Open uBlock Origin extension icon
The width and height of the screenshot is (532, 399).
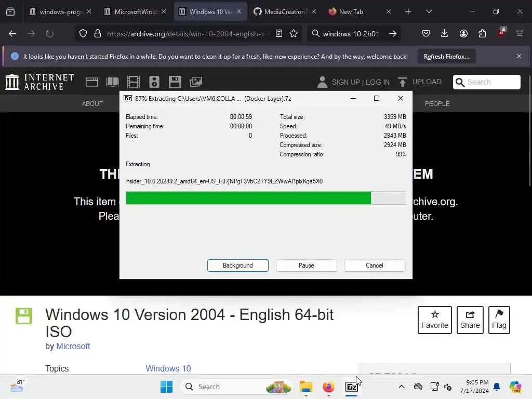pos(501,33)
